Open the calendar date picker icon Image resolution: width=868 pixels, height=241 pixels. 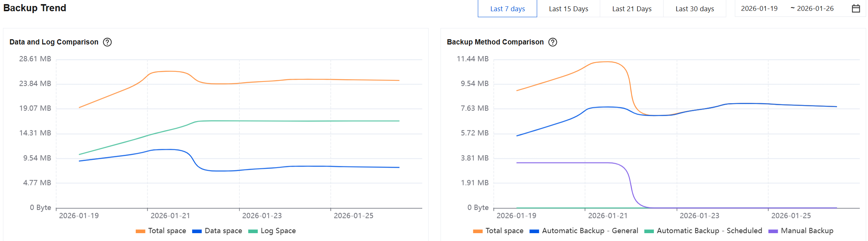point(856,9)
